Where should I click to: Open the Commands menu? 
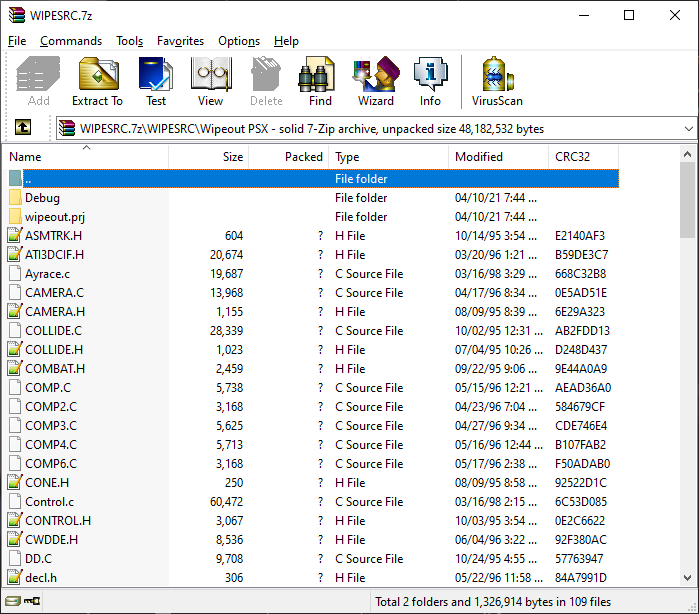[71, 41]
